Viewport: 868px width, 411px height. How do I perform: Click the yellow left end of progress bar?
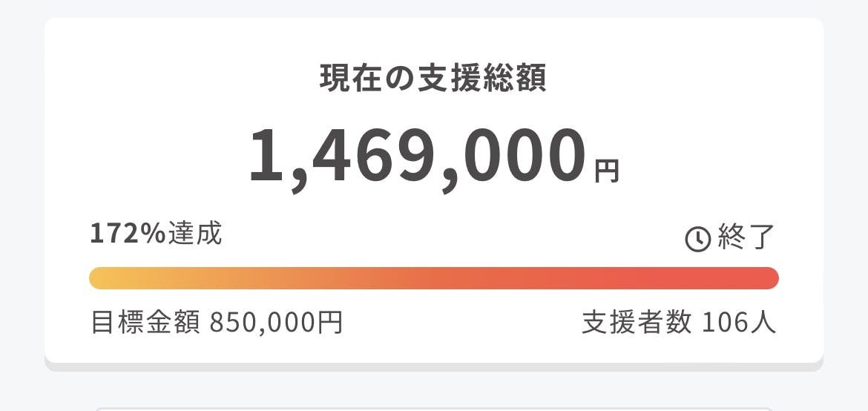point(102,278)
